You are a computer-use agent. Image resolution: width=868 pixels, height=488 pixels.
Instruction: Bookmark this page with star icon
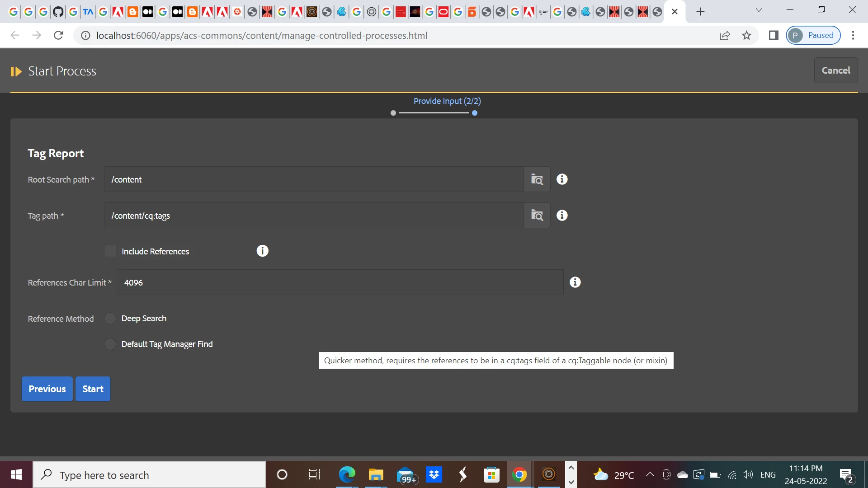tap(746, 35)
